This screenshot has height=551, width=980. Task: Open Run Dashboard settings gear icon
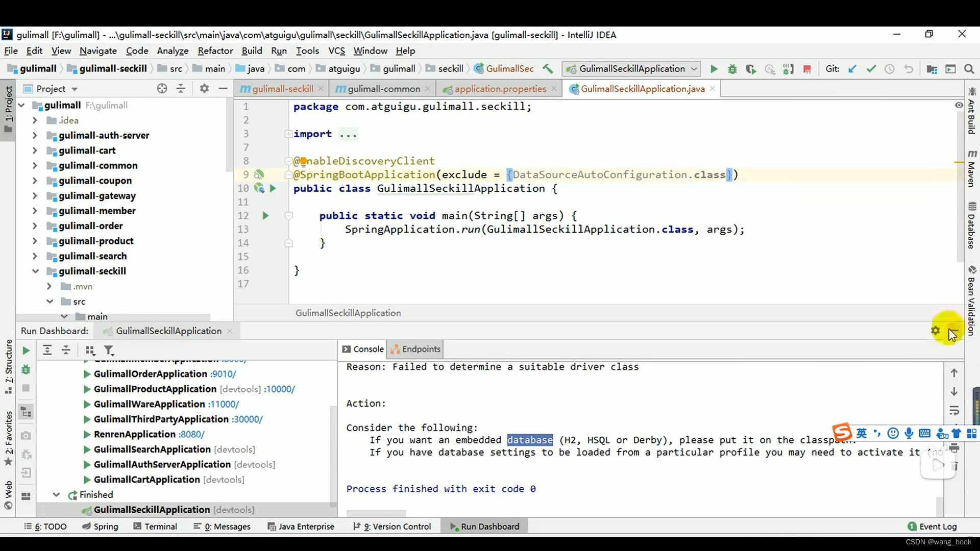pos(935,331)
